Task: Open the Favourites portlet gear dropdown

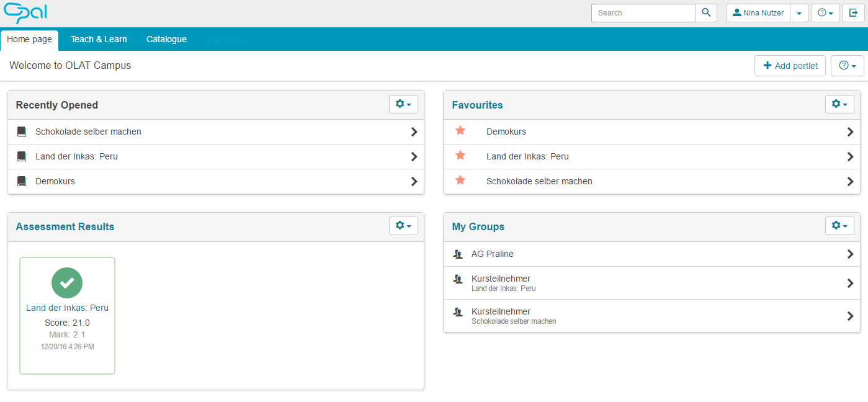Action: tap(839, 104)
